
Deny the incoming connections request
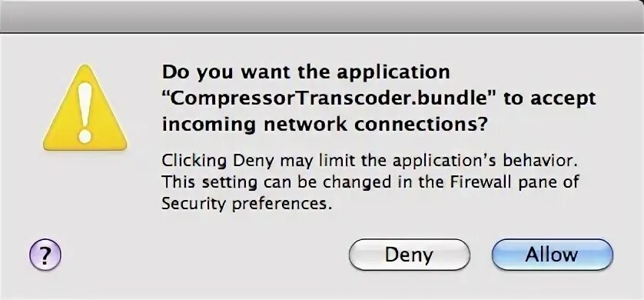[x=409, y=255]
